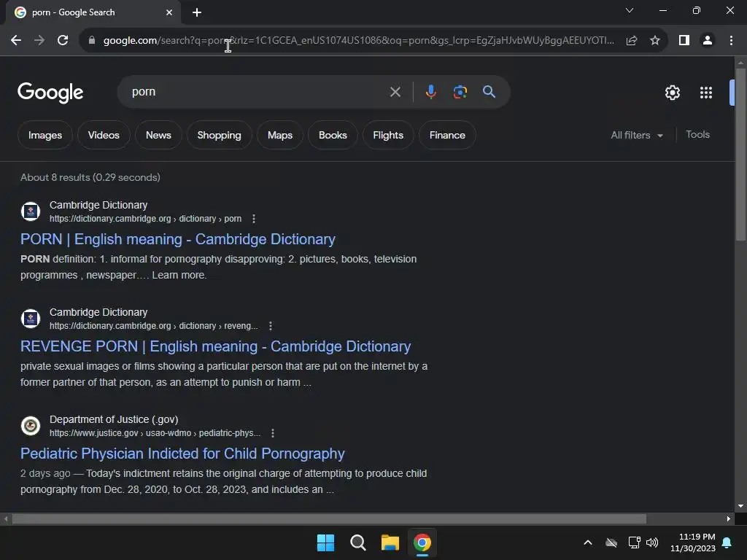The width and height of the screenshot is (747, 560).
Task: Open the notification bell in the taskbar
Action: coord(727,542)
